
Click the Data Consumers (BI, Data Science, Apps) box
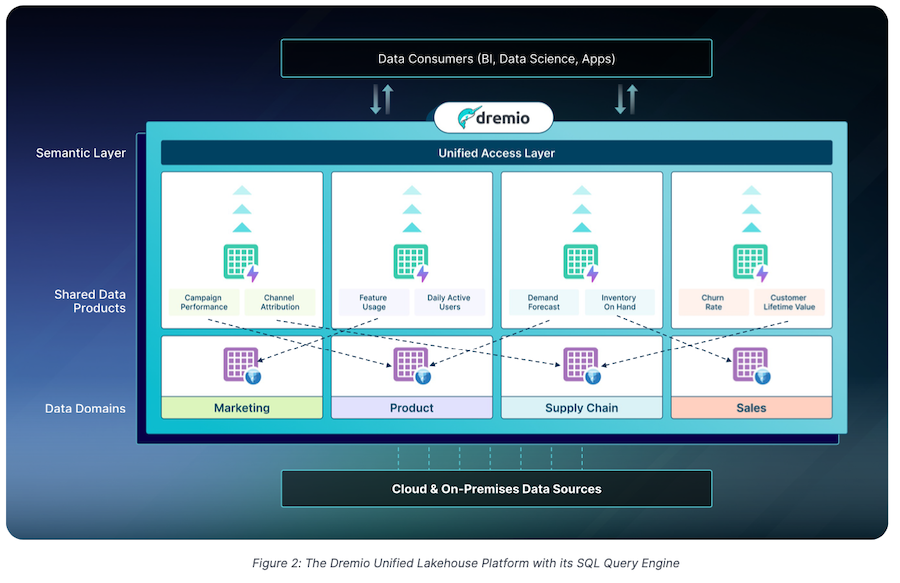pos(496,59)
